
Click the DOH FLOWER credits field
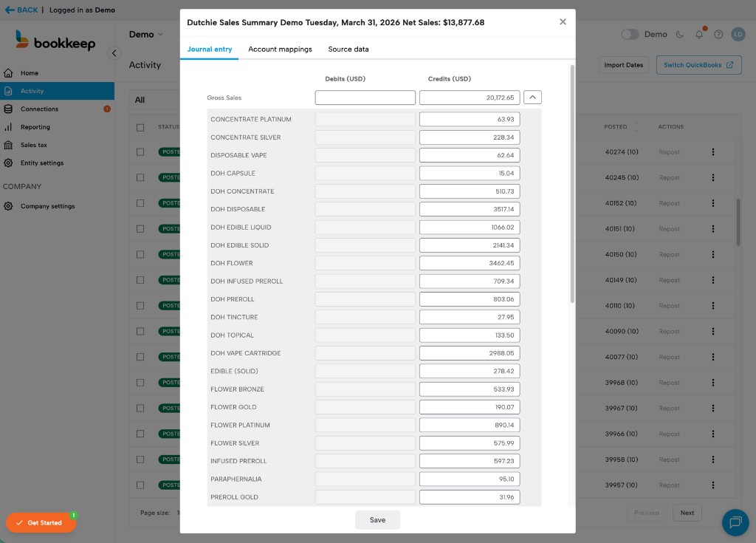click(470, 263)
